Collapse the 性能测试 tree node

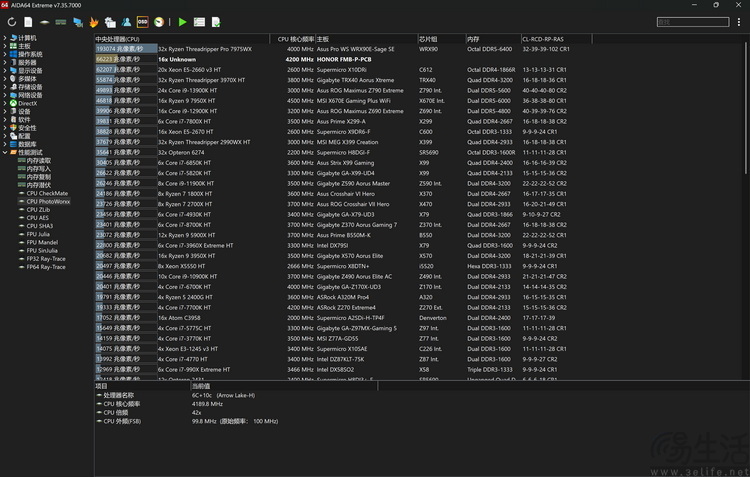(5, 152)
